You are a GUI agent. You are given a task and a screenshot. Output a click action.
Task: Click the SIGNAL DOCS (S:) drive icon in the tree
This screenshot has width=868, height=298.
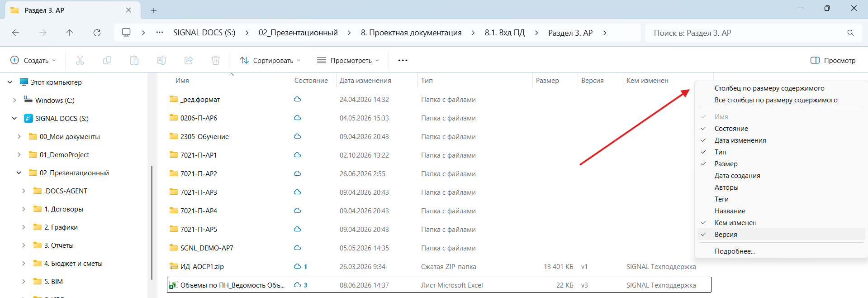(28, 118)
